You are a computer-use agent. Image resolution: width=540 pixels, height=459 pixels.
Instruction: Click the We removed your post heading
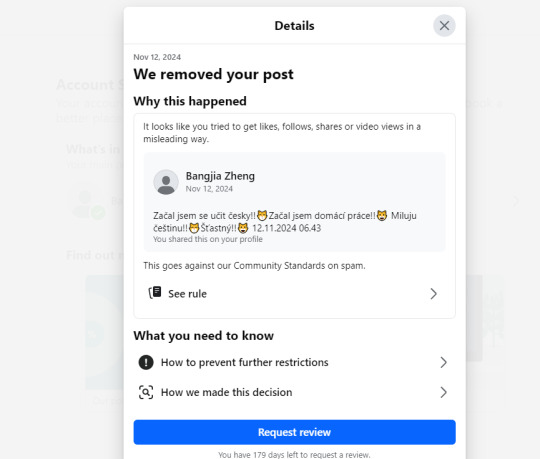point(214,74)
